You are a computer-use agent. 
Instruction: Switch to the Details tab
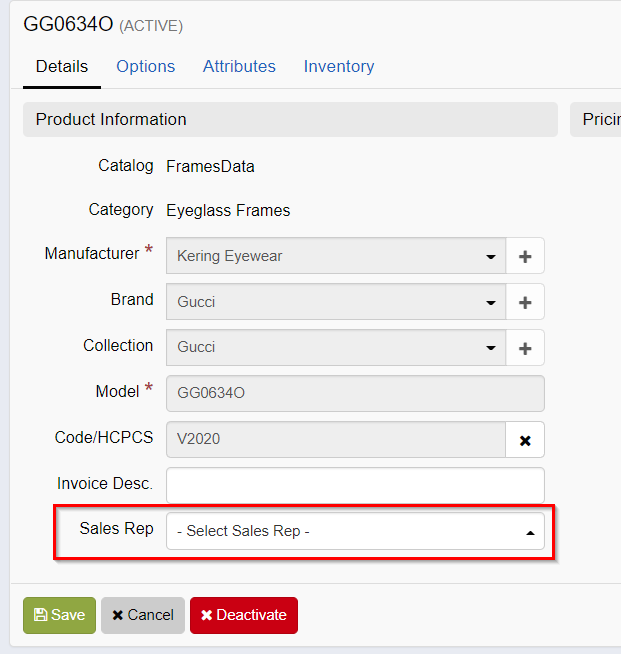coord(62,67)
